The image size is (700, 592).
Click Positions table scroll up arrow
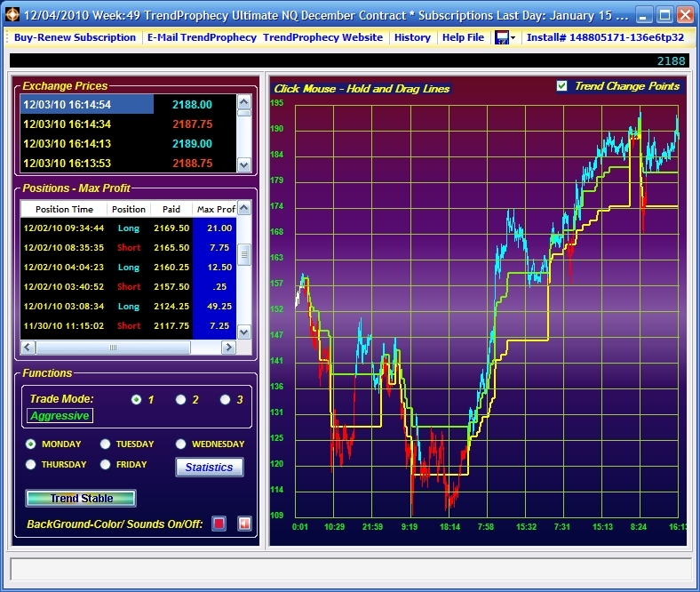point(243,207)
